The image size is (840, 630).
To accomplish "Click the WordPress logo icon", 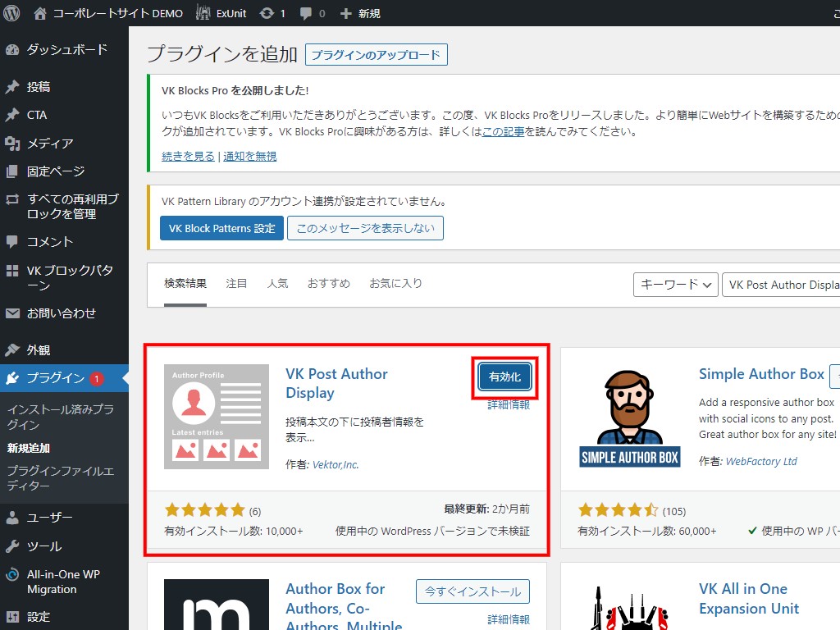I will click(12, 13).
